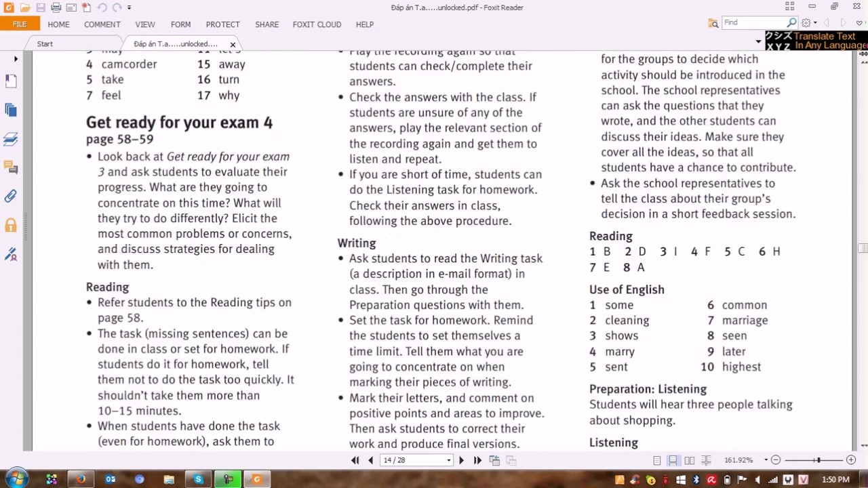
Task: Click the Open folder icon in quick access toolbar
Action: point(24,7)
